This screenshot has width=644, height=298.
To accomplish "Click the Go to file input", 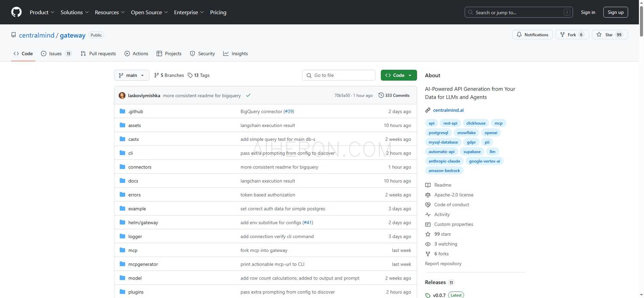I will coord(339,75).
